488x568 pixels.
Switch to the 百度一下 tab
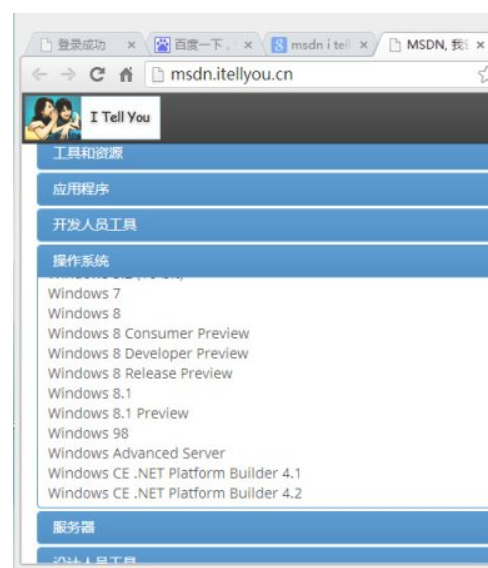coord(205,45)
